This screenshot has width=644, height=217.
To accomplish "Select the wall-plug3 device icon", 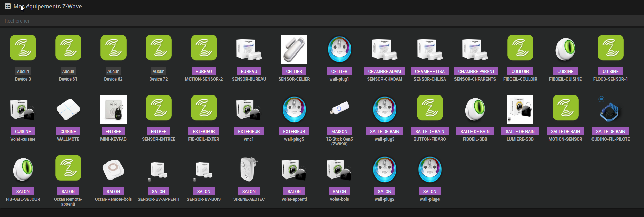I will [385, 109].
